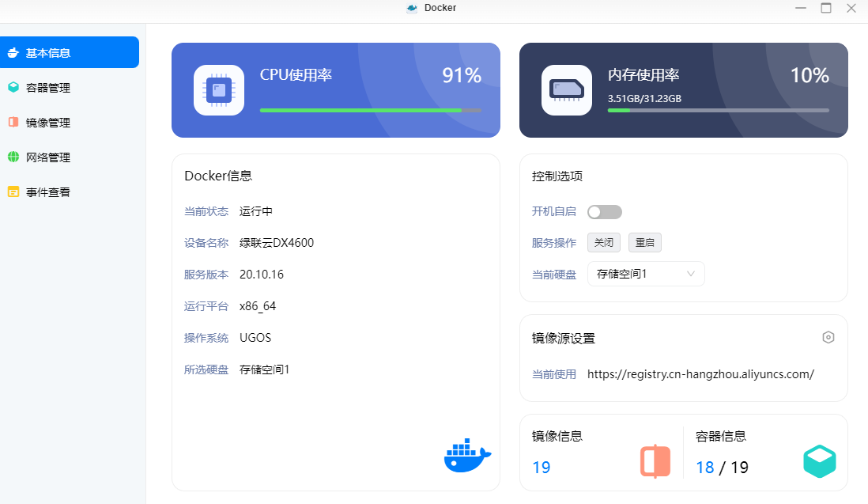Image resolution: width=868 pixels, height=504 pixels.
Task: Open 网络管理 from the sidebar
Action: tap(47, 157)
